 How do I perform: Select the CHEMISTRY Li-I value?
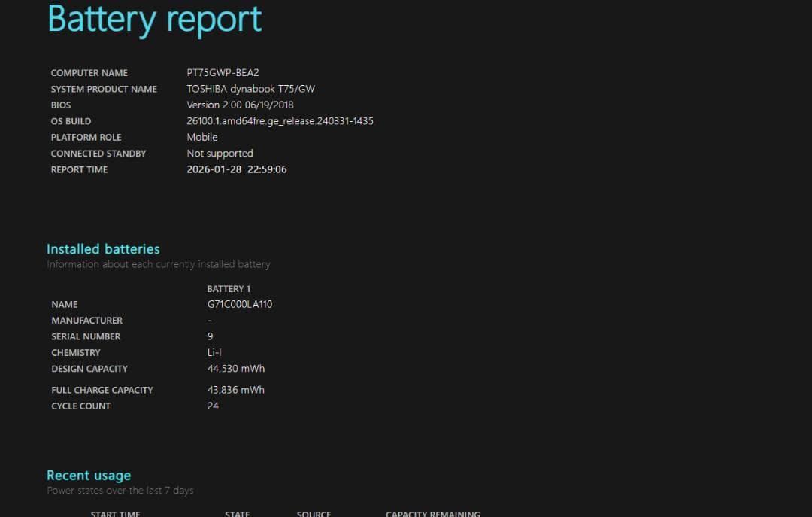tap(214, 352)
